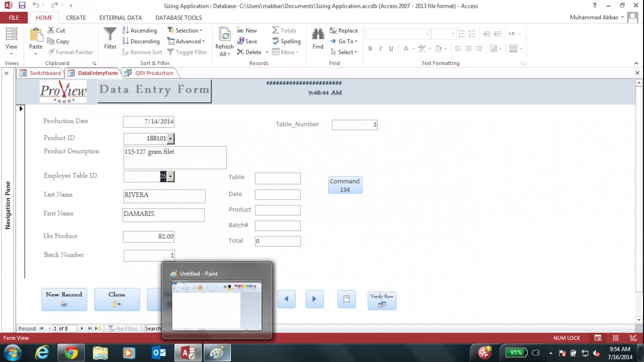644x362 pixels.
Task: Go to previous record arrow button
Action: pos(286,299)
